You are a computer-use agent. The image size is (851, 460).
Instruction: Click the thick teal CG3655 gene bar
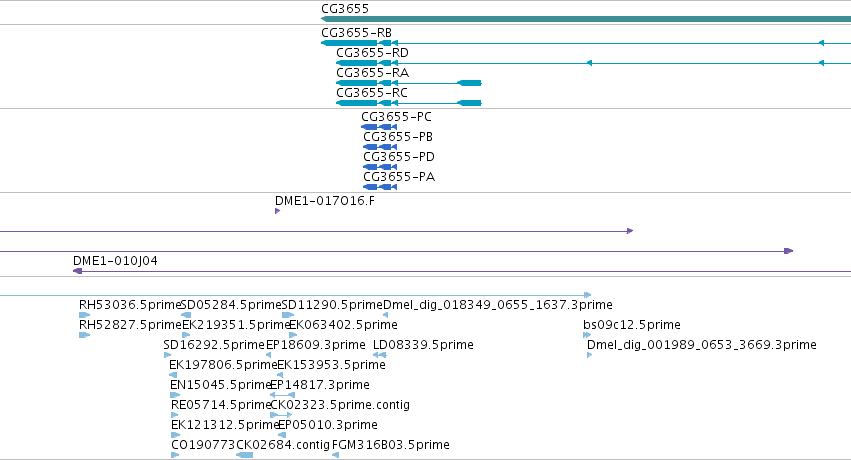coord(586,19)
